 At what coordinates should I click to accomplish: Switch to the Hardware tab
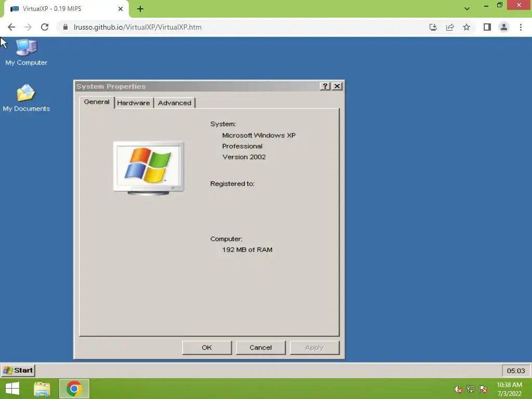pos(134,103)
